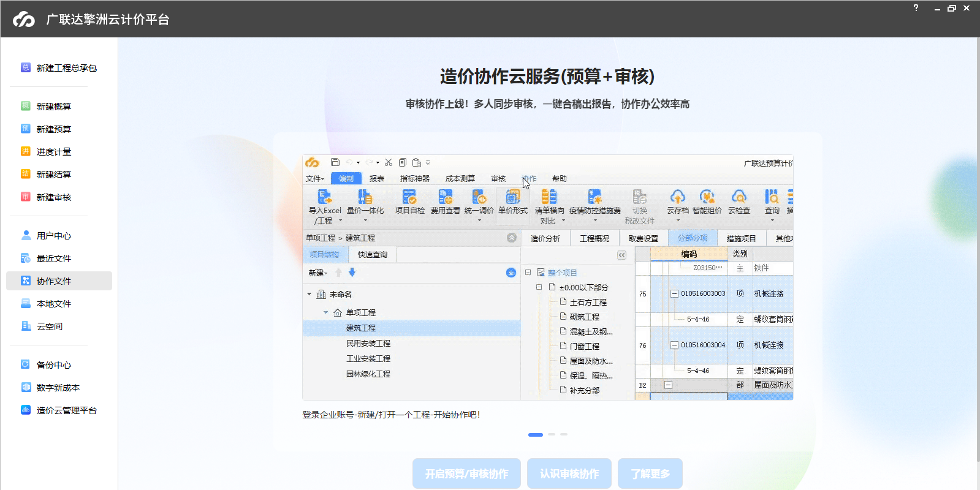Click the 了解更多 button
980x490 pixels.
650,473
